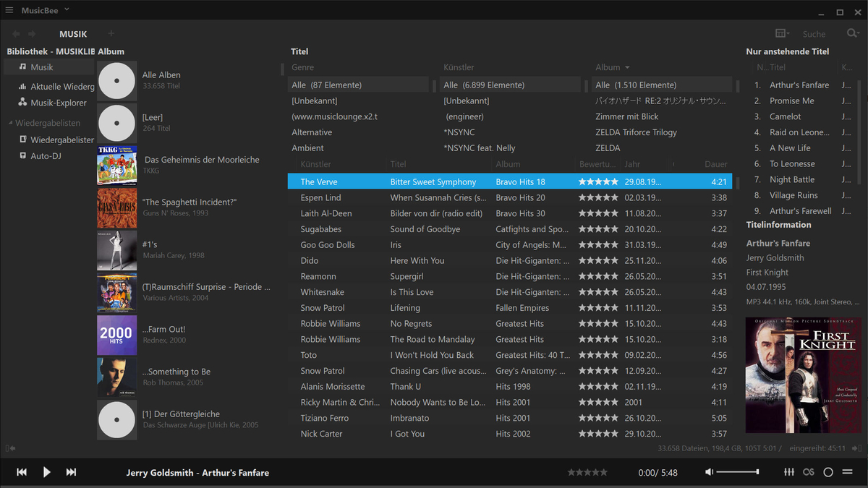
Task: Toggle the circle repeat button
Action: pos(828,472)
